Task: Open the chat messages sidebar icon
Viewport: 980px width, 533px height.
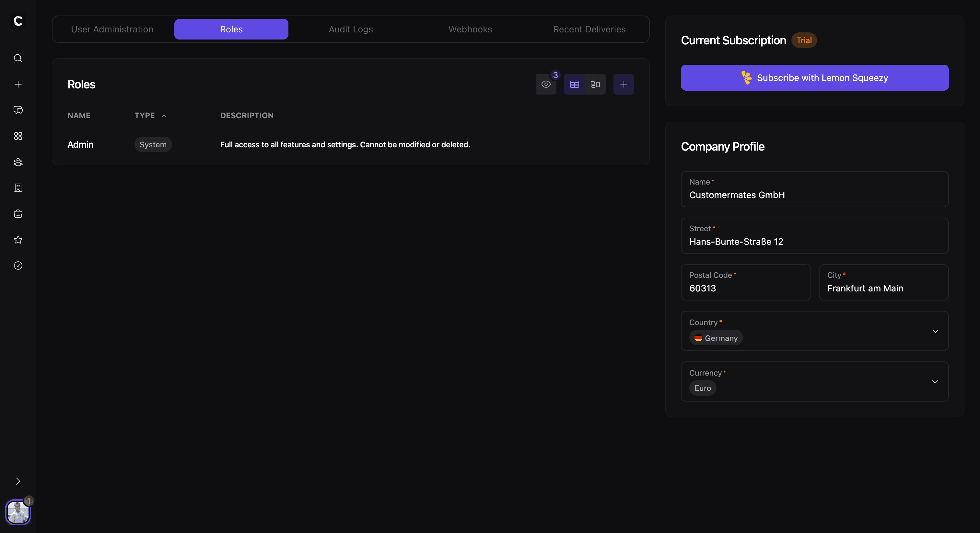Action: coord(18,110)
